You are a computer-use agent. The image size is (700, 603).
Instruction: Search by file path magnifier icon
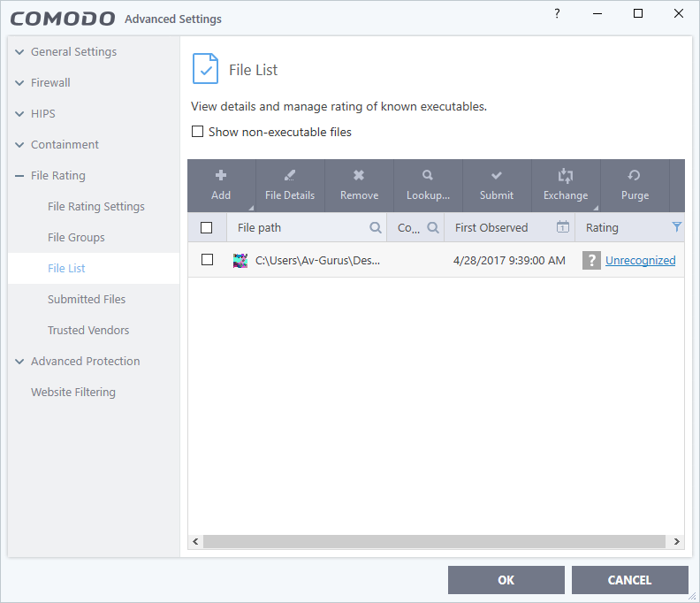(x=376, y=228)
